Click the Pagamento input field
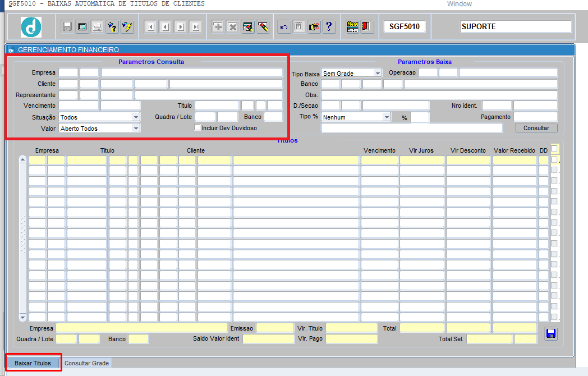588x376 pixels. point(535,117)
